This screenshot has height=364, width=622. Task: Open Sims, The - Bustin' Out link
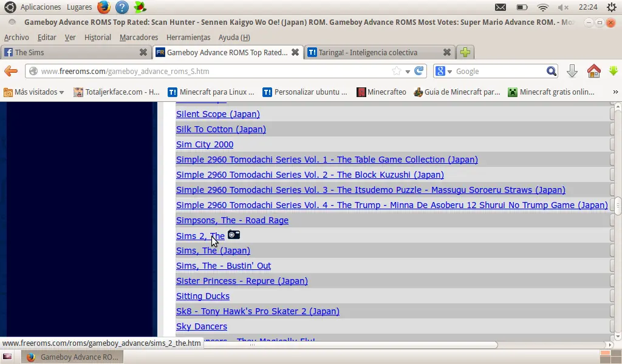(x=224, y=266)
